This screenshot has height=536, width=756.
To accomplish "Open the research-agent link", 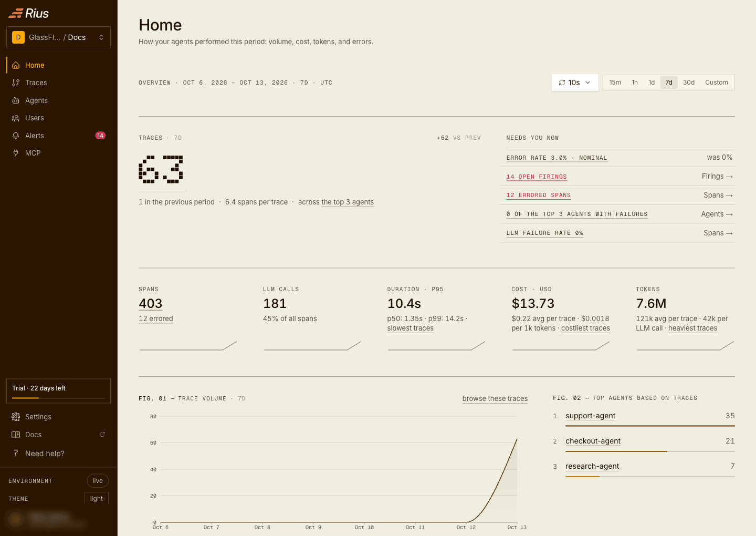I will (592, 466).
